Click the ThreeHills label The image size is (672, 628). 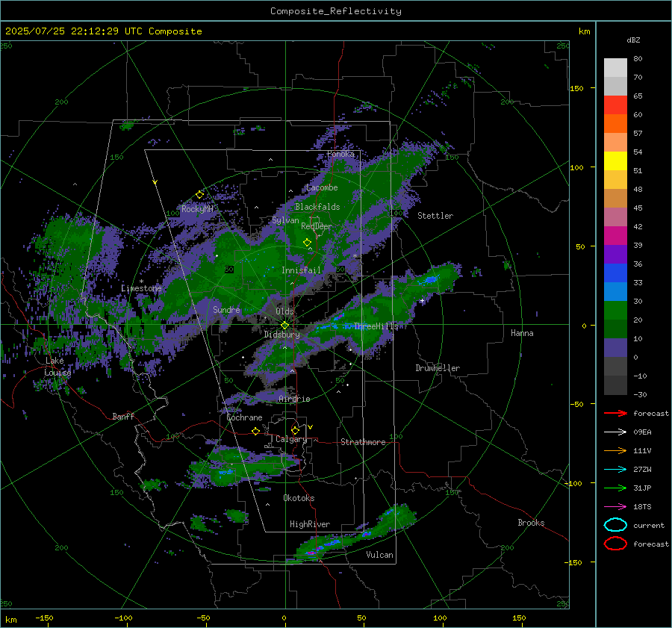click(376, 326)
